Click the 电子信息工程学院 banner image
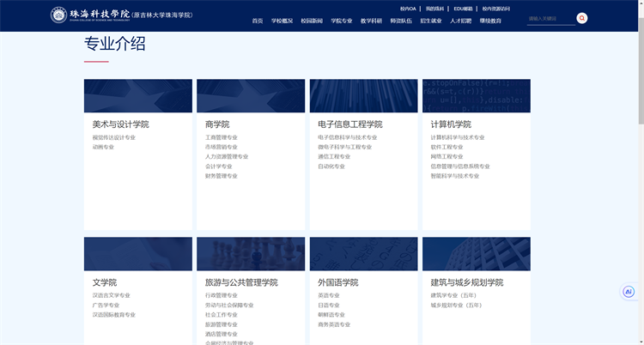Screen dimensions: 644x345 click(x=363, y=96)
